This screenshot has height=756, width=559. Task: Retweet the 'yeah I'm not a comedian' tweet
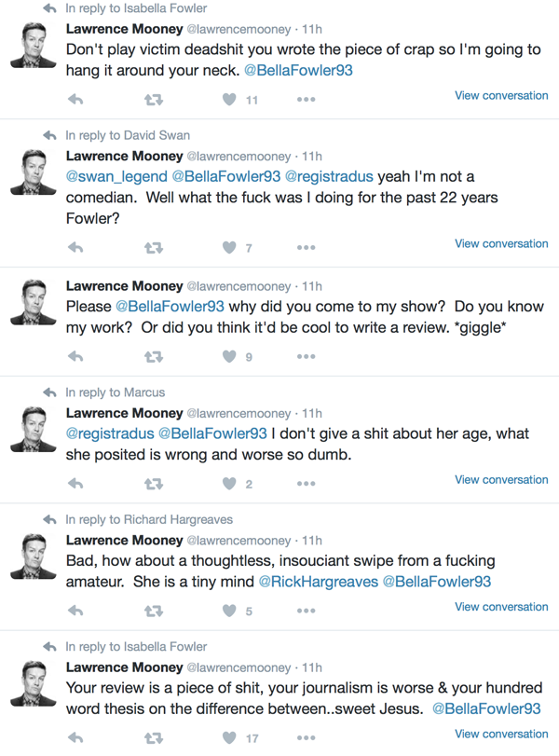(x=154, y=248)
